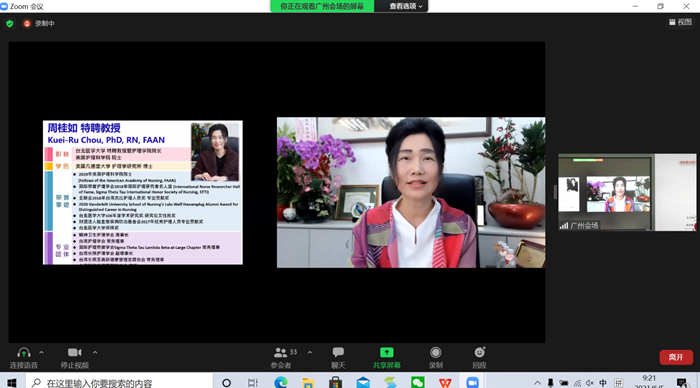Select the 广州会场 participant video thumbnail

coord(627,192)
